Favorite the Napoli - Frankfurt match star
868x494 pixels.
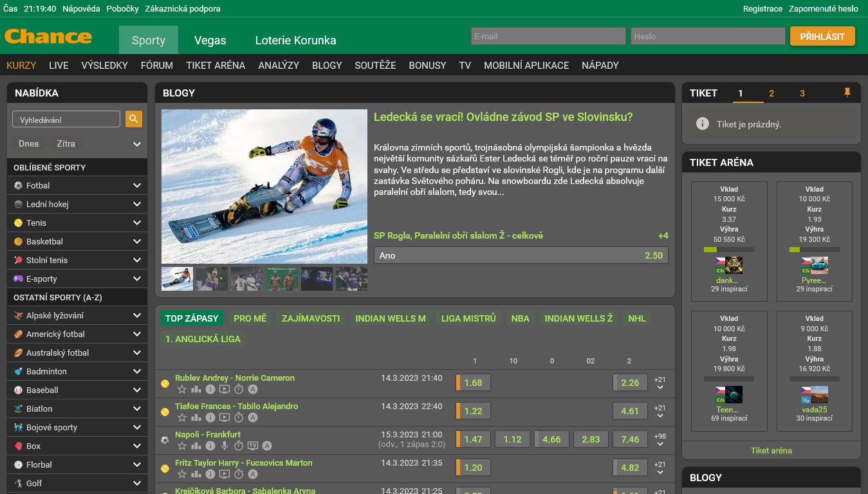pos(182,446)
